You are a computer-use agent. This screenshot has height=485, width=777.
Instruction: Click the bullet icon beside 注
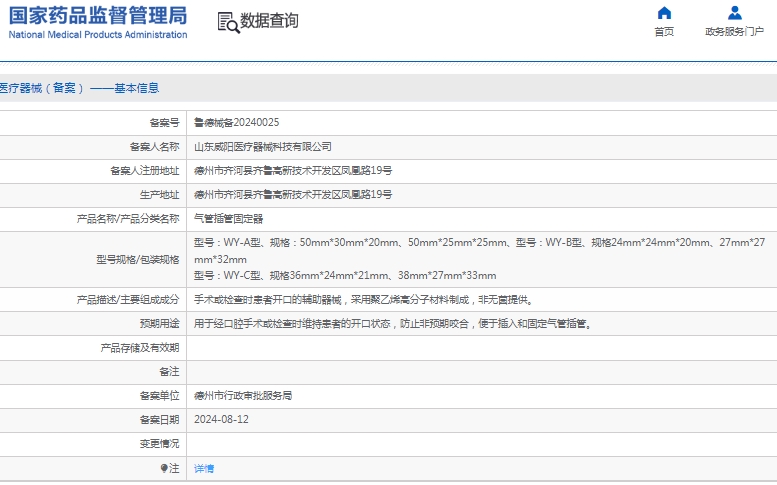click(x=164, y=468)
